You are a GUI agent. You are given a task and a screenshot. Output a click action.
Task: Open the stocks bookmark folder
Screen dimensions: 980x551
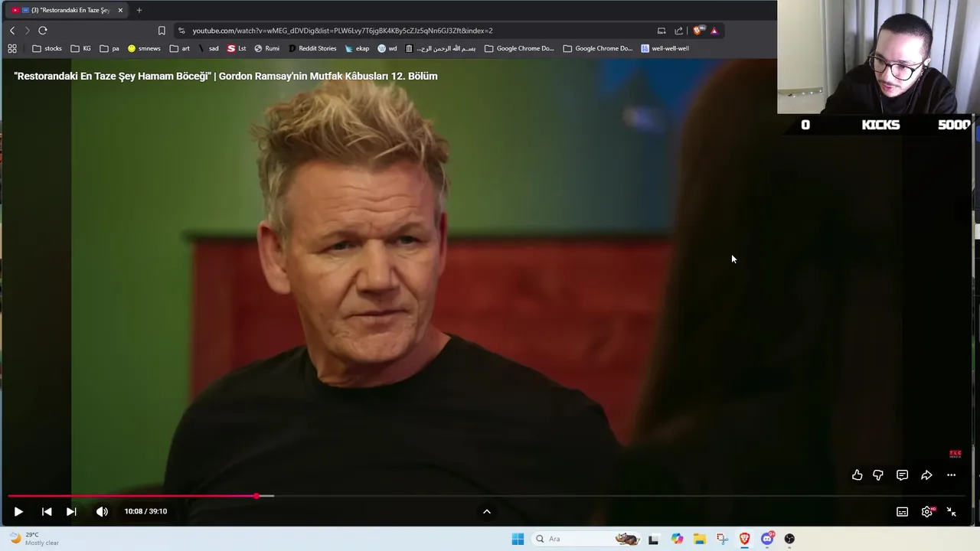pyautogui.click(x=47, y=48)
